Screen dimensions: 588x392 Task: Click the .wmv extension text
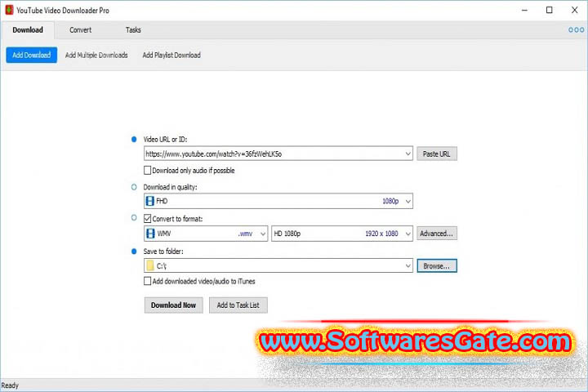click(x=245, y=234)
